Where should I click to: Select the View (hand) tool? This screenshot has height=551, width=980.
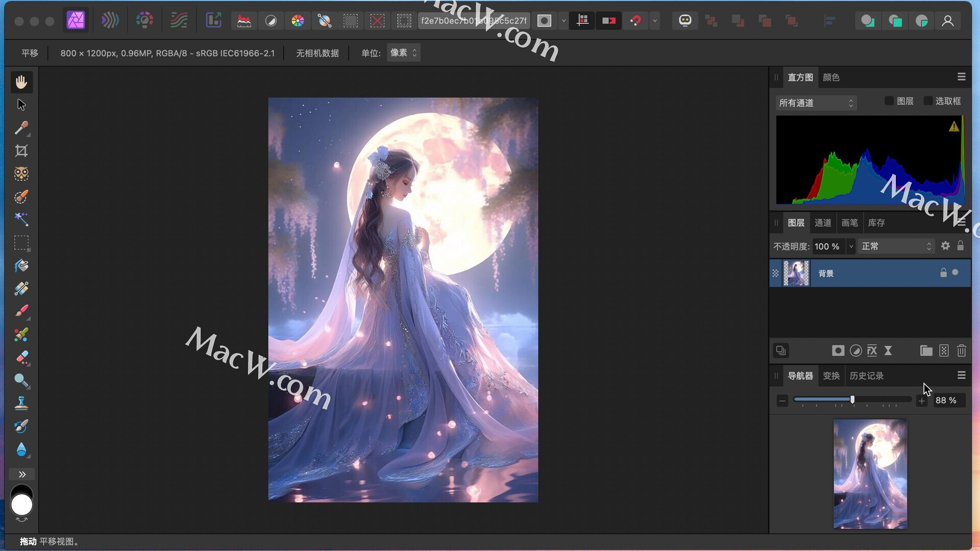[21, 82]
